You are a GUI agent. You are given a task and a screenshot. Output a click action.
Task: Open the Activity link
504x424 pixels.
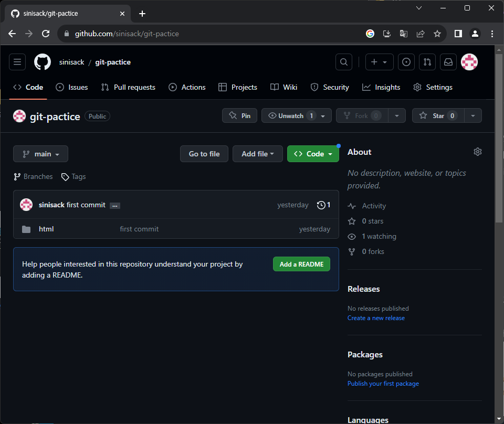[367, 206]
